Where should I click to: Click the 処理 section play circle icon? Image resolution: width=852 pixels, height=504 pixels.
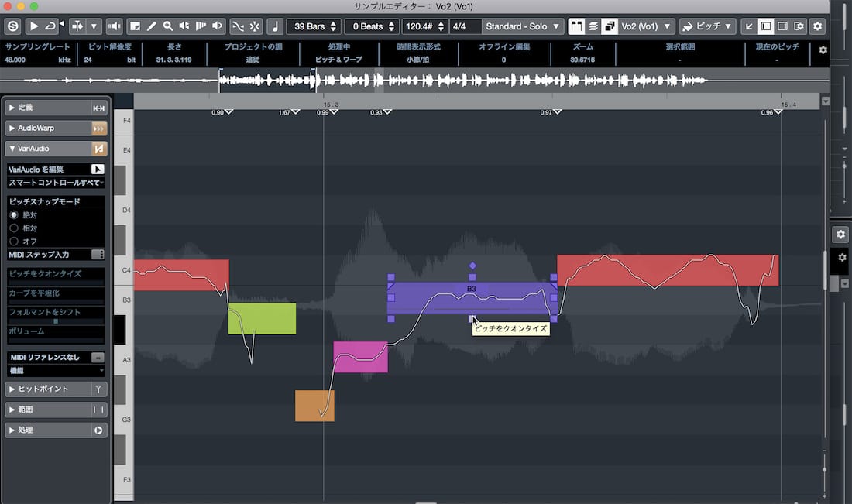99,430
